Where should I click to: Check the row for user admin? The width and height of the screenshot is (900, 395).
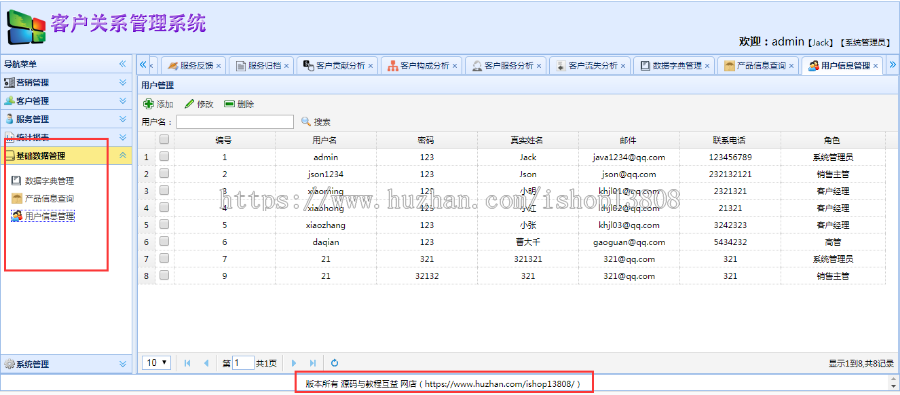point(164,156)
